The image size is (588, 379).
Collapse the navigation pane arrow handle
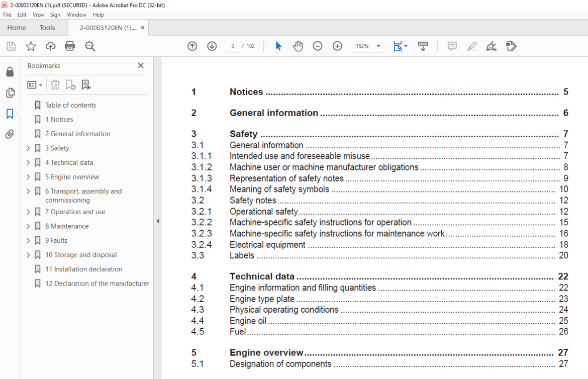158,221
